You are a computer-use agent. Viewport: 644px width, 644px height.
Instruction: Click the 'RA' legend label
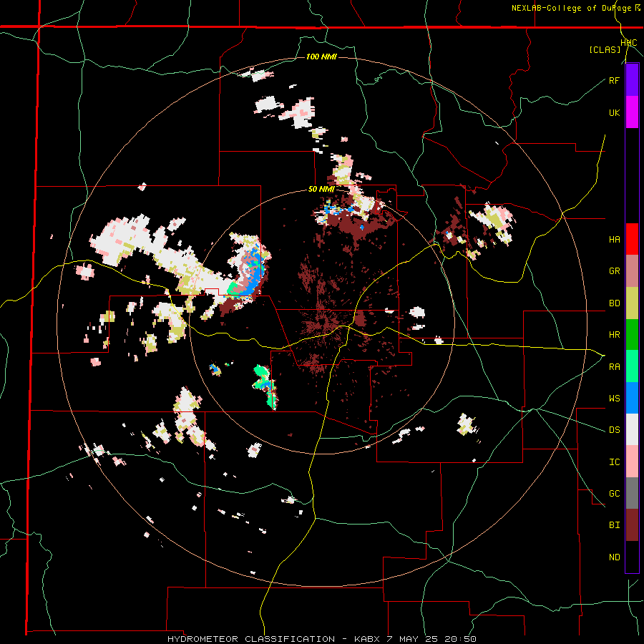tap(614, 367)
